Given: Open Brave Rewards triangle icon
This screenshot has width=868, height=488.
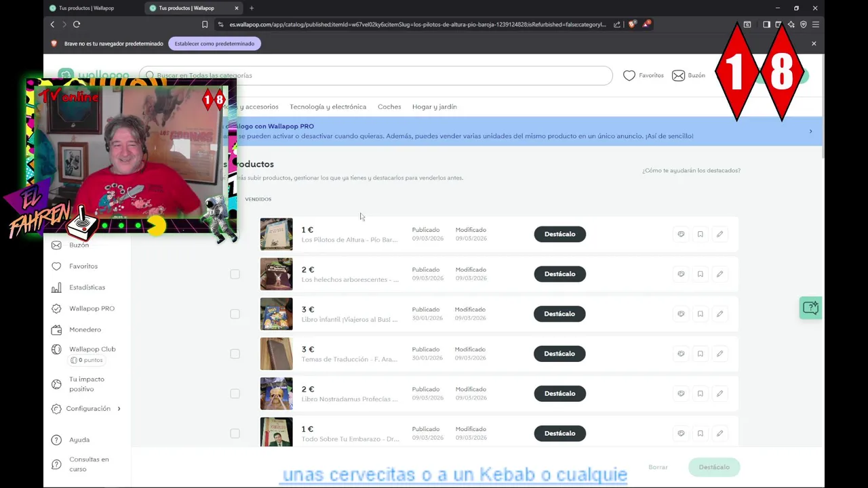Looking at the screenshot, I should (646, 24).
